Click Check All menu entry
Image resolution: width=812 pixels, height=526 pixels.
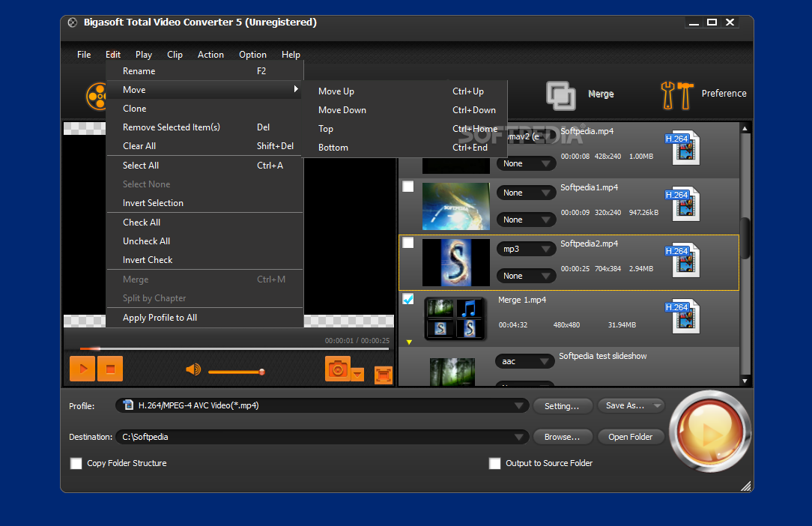click(x=204, y=223)
